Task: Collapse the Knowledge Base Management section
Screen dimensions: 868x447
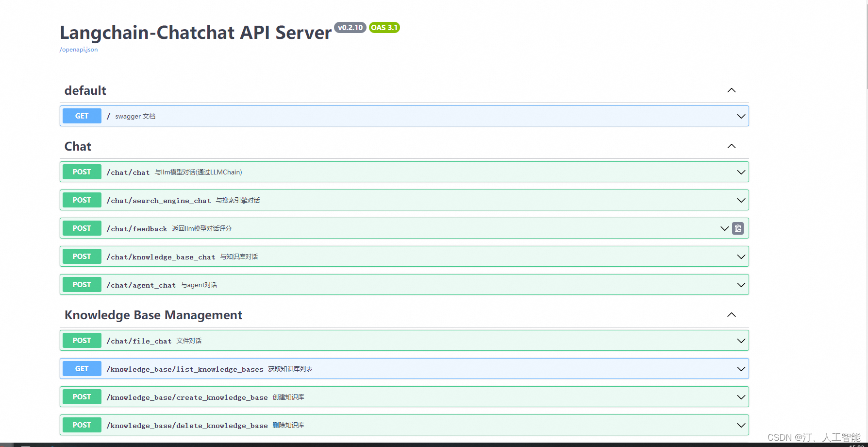Action: (732, 315)
